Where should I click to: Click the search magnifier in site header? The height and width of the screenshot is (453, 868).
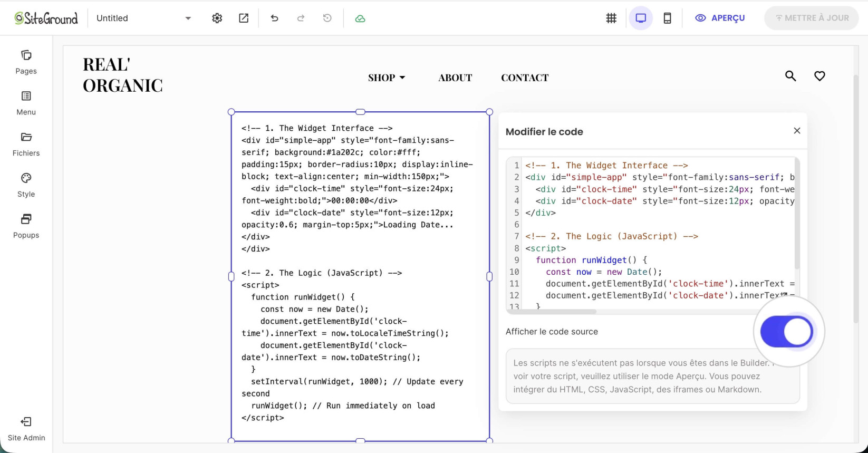790,76
